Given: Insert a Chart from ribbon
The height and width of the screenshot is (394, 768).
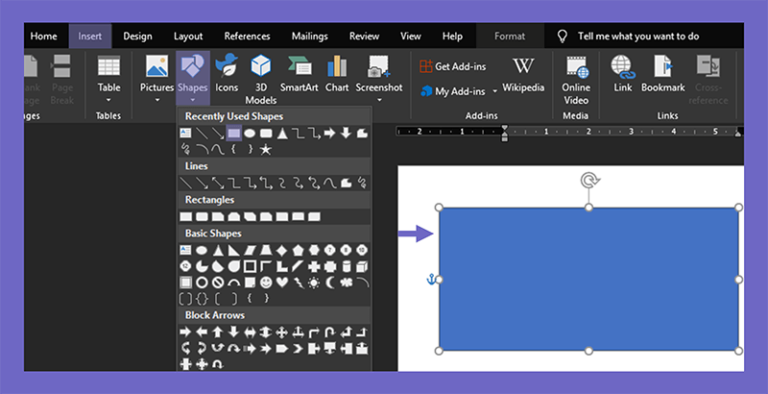Looking at the screenshot, I should point(337,74).
